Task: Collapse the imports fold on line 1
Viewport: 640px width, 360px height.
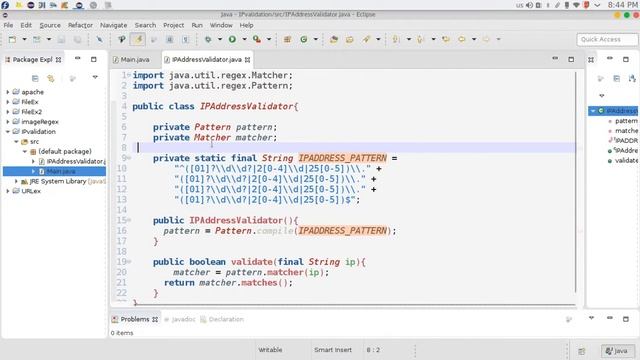Action: (x=129, y=75)
